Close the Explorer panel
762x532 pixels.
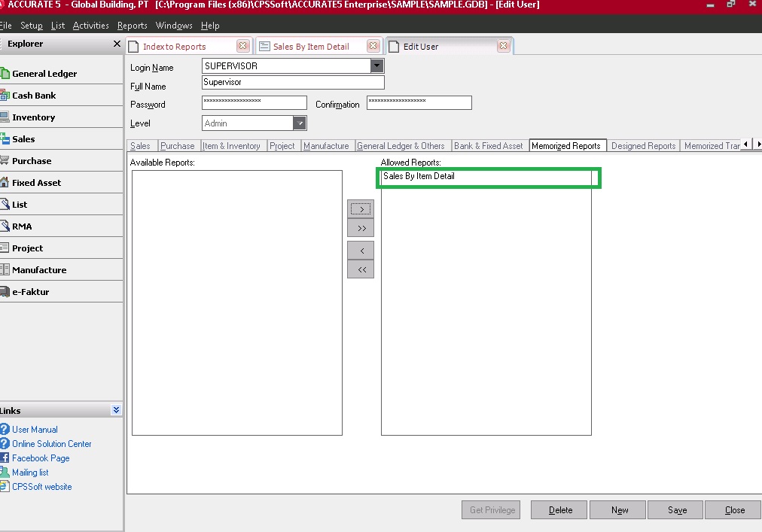(x=117, y=44)
